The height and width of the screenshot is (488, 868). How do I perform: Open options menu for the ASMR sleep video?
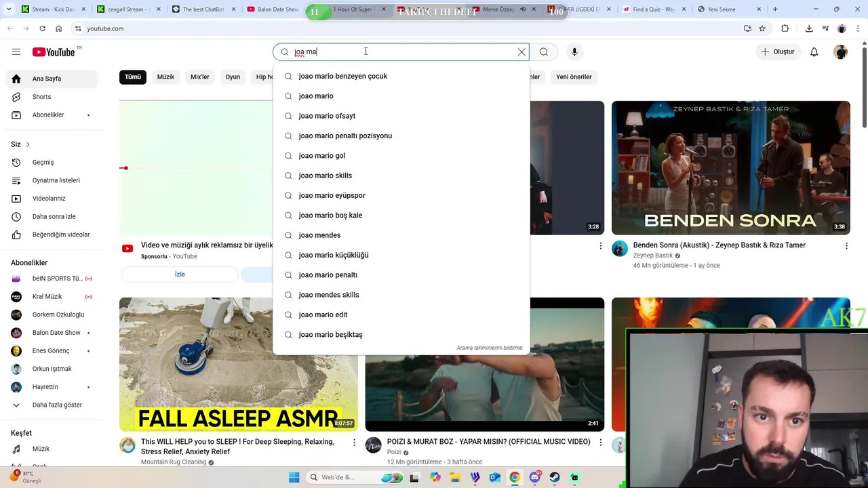tap(354, 443)
